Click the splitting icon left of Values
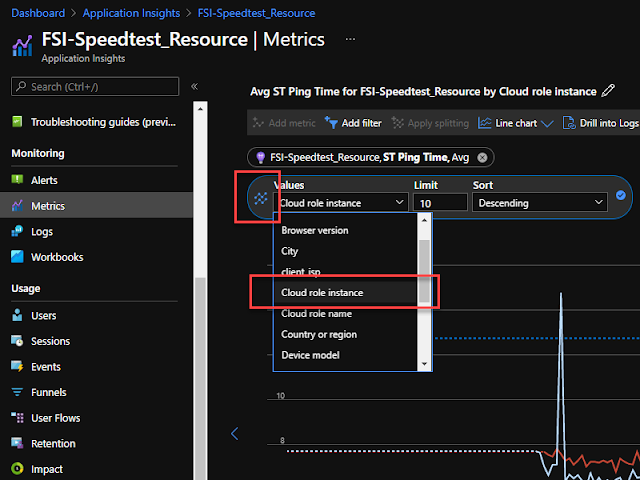Viewport: 640px width, 480px height. [x=260, y=198]
